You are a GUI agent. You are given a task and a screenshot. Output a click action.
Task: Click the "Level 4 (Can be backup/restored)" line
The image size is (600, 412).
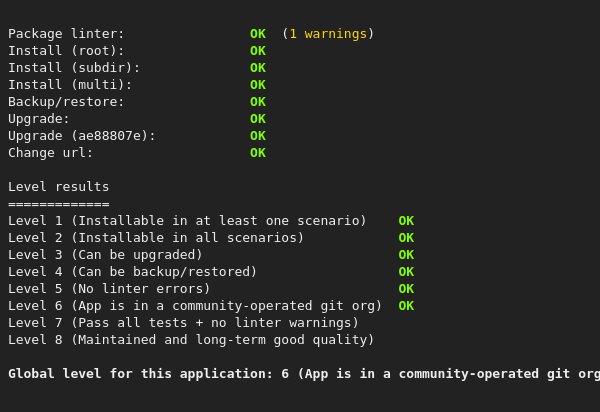point(133,272)
